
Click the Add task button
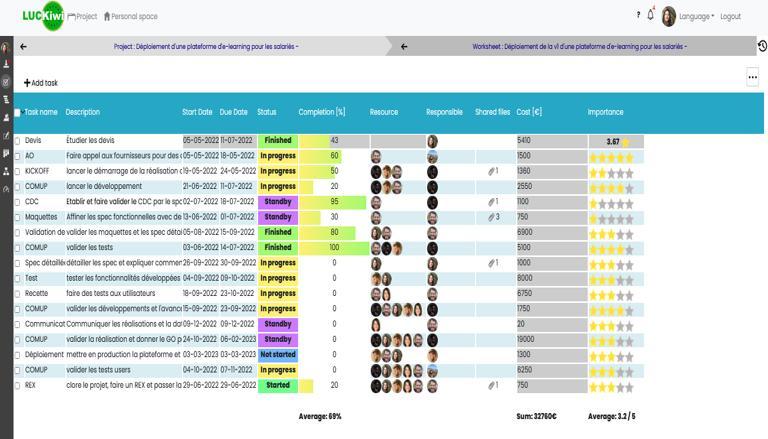(41, 83)
